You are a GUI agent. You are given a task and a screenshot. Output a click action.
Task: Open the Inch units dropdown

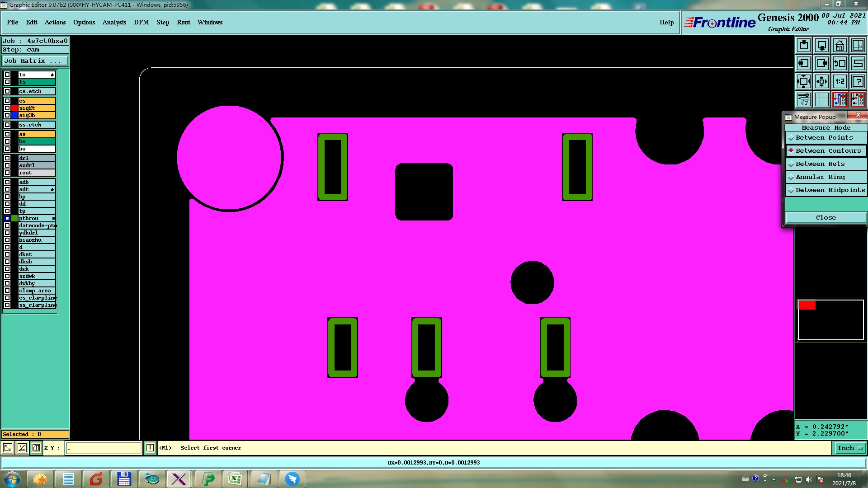[x=850, y=448]
